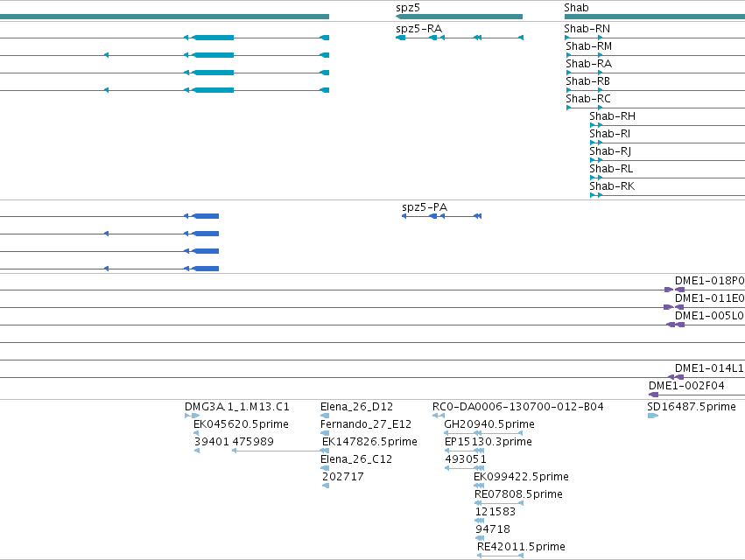Select the 94718 EST label

pos(493,529)
